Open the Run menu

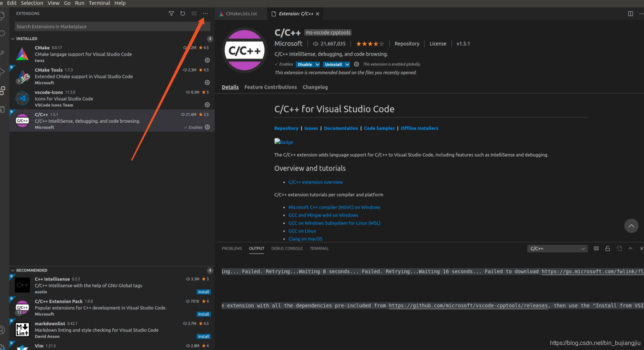tap(80, 3)
